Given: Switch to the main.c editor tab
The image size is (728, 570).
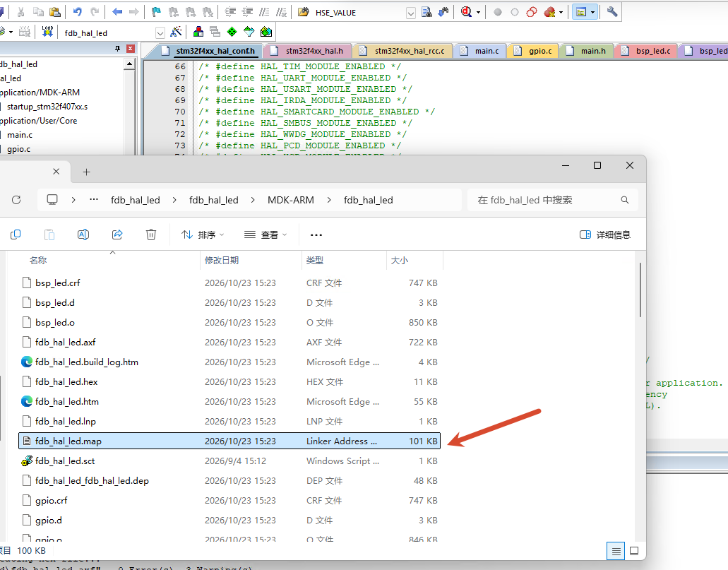Looking at the screenshot, I should point(481,51).
